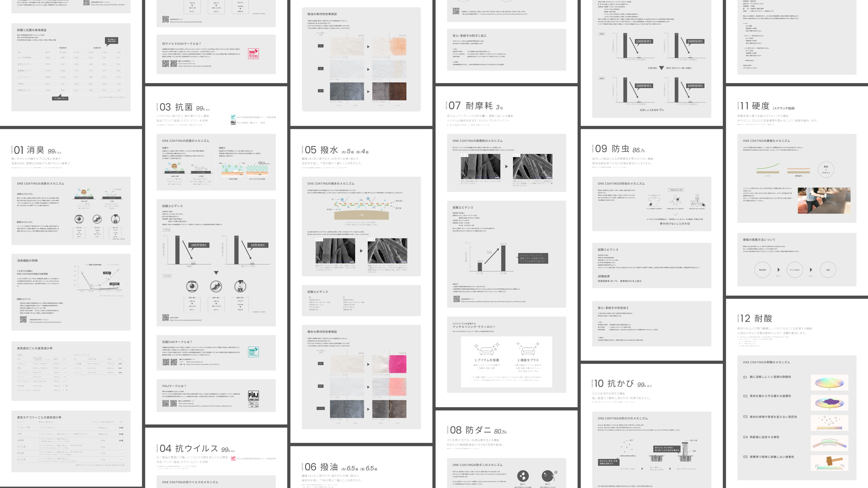
Task: Click sneaker icon on 01 消臭 page
Action: [x=97, y=219]
